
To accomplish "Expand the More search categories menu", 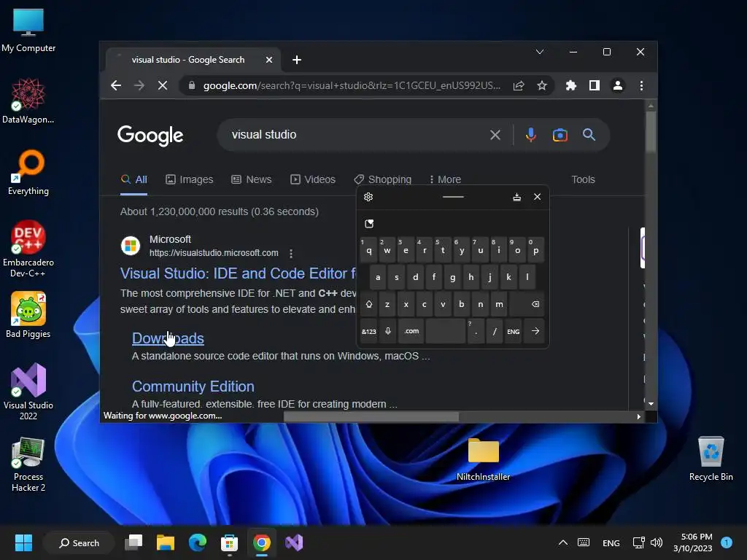I will [445, 179].
